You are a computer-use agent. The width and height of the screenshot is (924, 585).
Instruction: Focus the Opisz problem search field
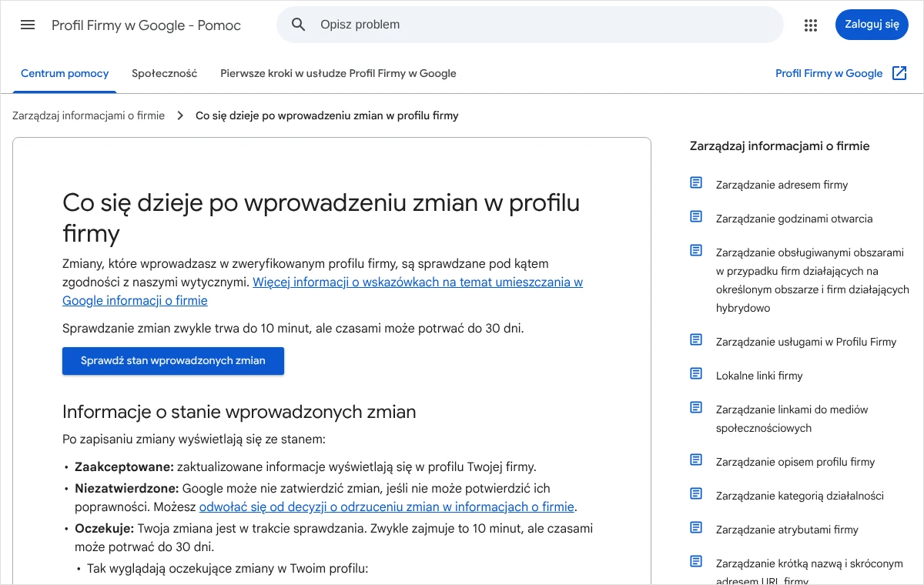coord(530,25)
